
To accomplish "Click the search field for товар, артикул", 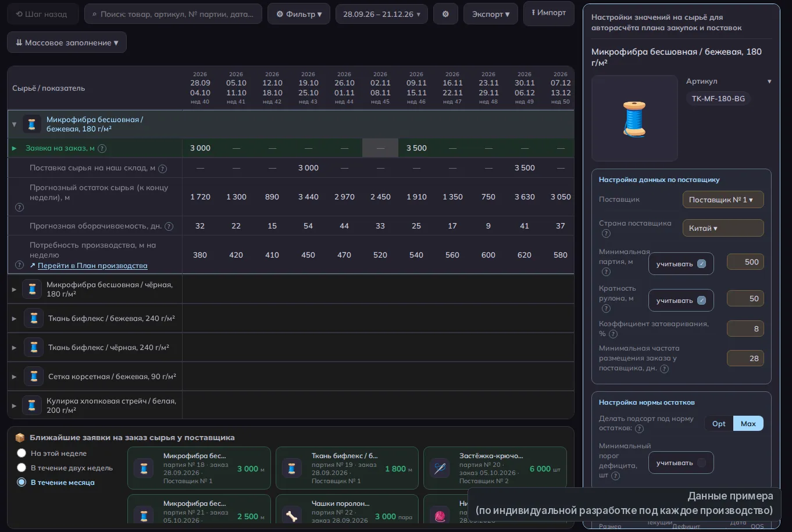I will (x=173, y=14).
